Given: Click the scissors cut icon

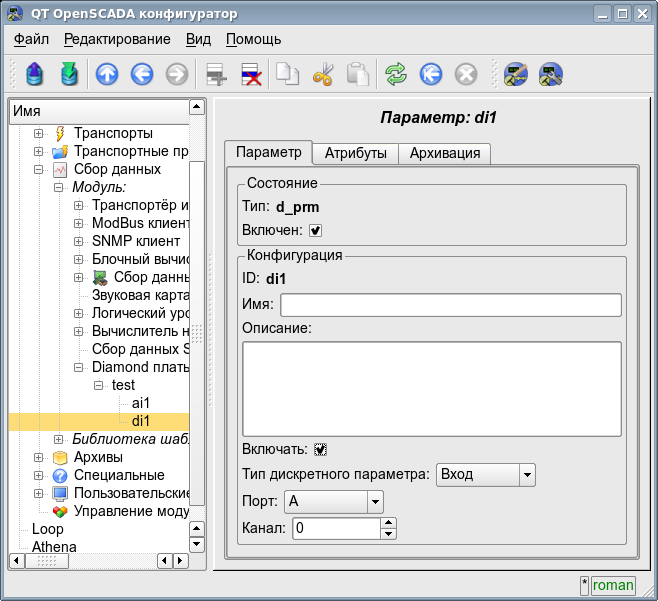Looking at the screenshot, I should pyautogui.click(x=322, y=74).
